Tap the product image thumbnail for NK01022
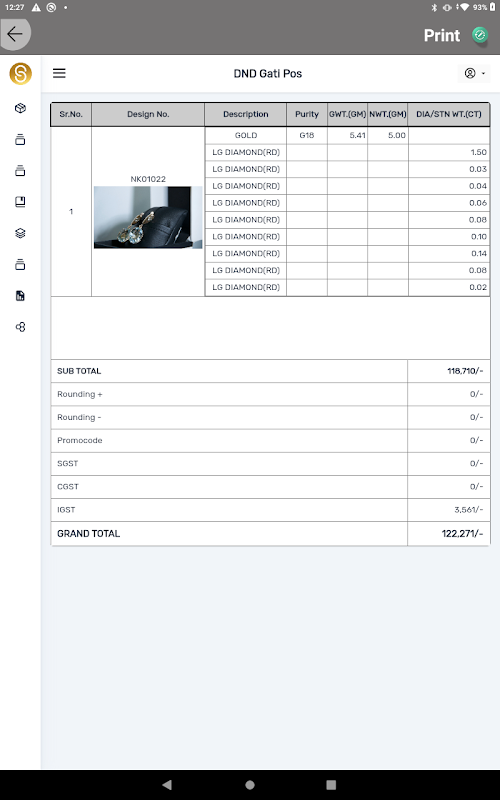Image resolution: width=500 pixels, height=800 pixels. [x=148, y=217]
